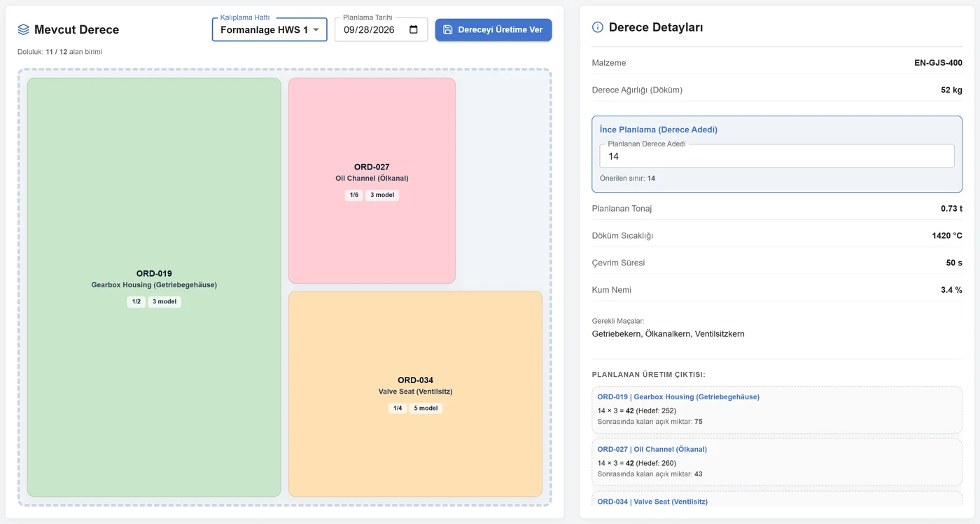Click the 1/4 badge on ORD-034
Screen dimensions: 980x524
tap(398, 408)
